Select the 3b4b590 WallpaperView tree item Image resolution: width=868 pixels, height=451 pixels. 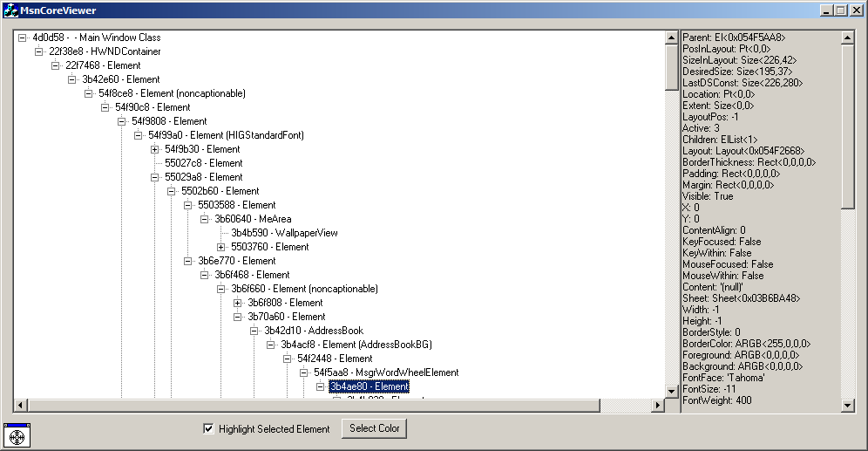pyautogui.click(x=284, y=233)
